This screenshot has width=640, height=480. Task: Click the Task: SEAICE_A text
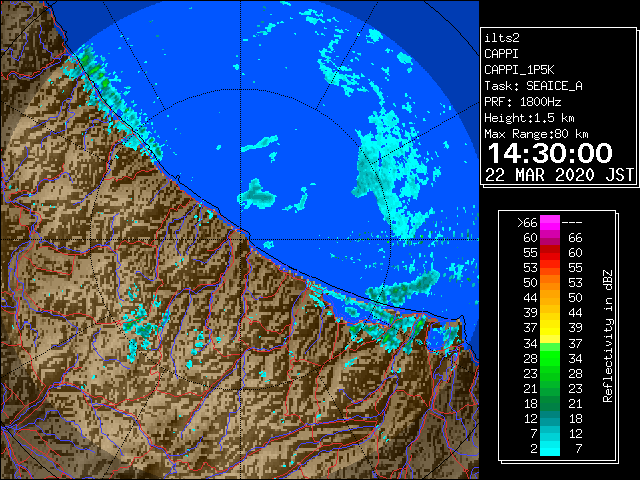pyautogui.click(x=533, y=86)
